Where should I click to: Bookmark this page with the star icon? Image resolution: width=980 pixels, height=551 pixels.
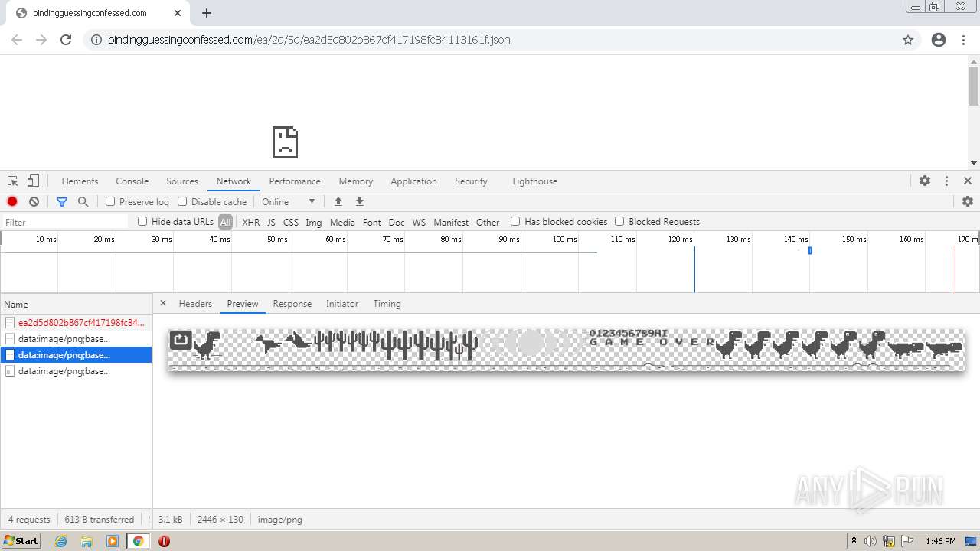tap(908, 40)
